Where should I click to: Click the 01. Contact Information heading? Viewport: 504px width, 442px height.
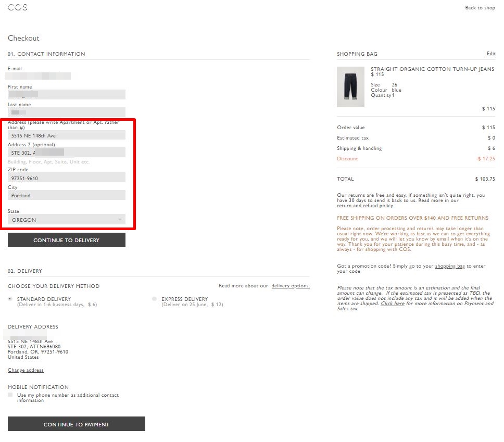(46, 54)
